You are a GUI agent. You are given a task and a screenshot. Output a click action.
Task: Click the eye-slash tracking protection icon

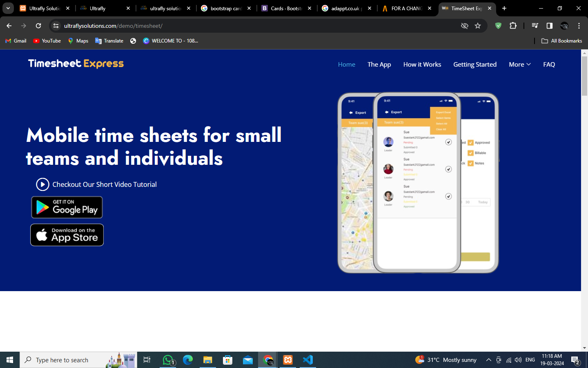pos(464,26)
